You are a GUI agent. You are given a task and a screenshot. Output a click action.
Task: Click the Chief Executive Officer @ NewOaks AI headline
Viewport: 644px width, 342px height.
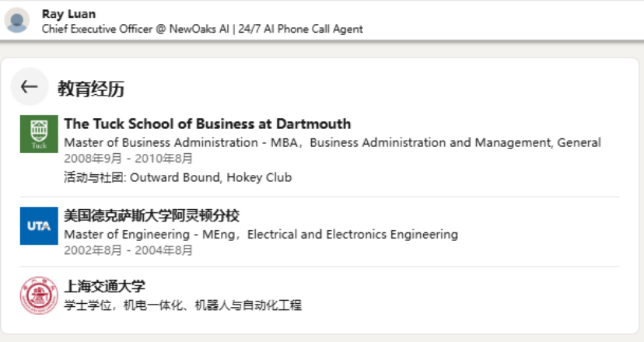tap(202, 30)
